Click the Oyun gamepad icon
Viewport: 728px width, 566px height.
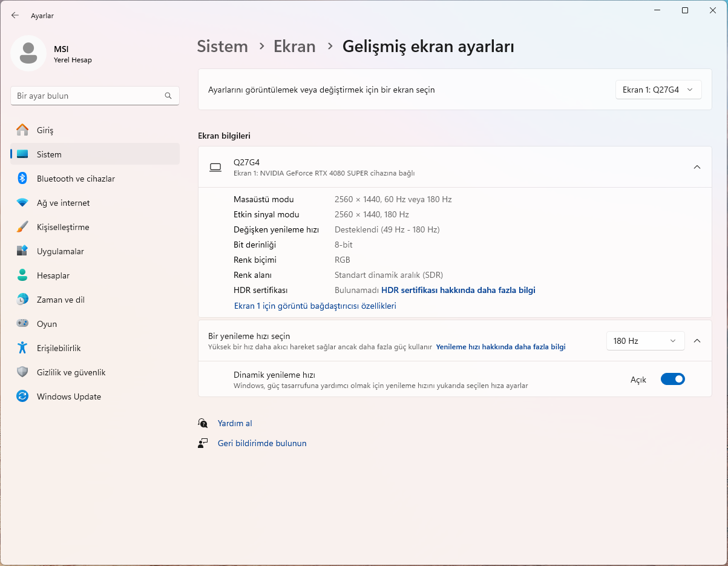pos(22,323)
